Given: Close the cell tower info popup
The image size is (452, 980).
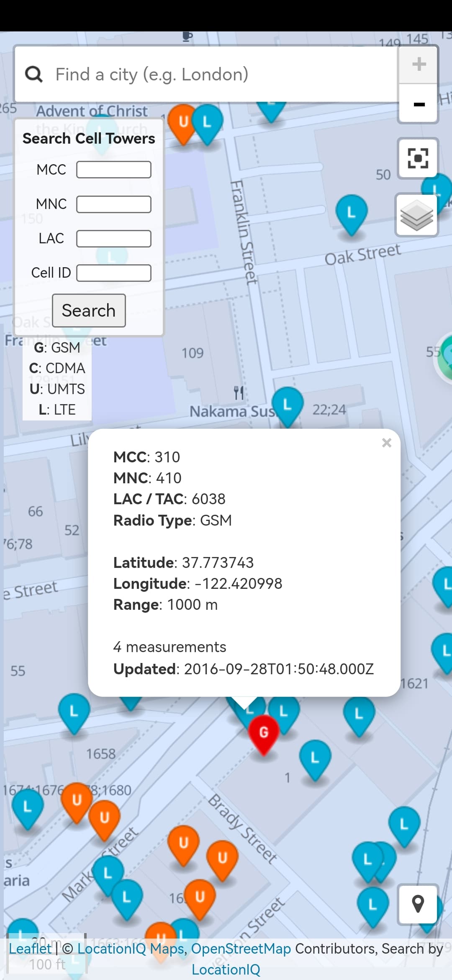Looking at the screenshot, I should coord(387,443).
